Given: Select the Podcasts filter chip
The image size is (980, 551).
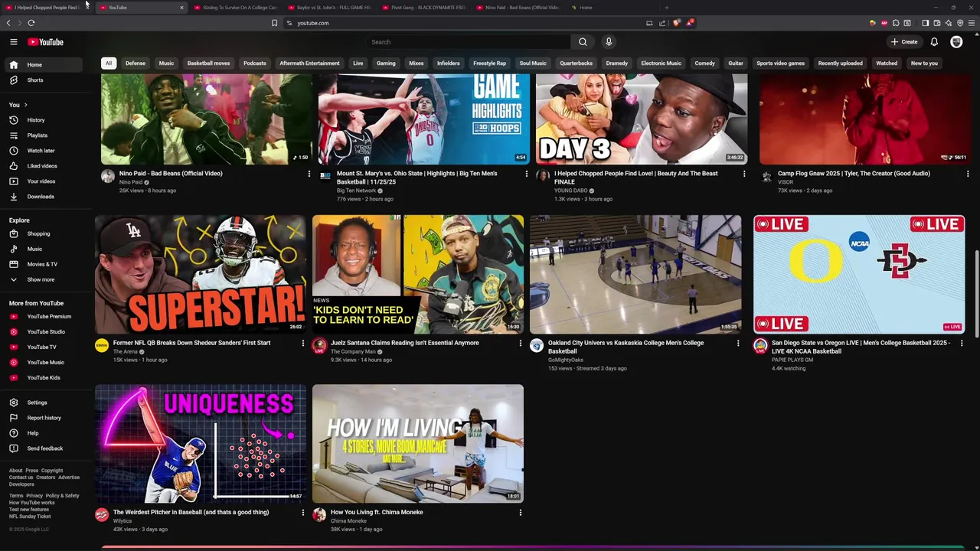Looking at the screenshot, I should click(x=255, y=64).
